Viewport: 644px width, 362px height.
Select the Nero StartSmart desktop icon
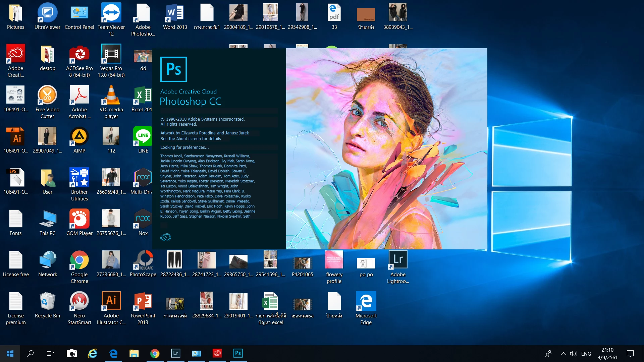(x=79, y=301)
